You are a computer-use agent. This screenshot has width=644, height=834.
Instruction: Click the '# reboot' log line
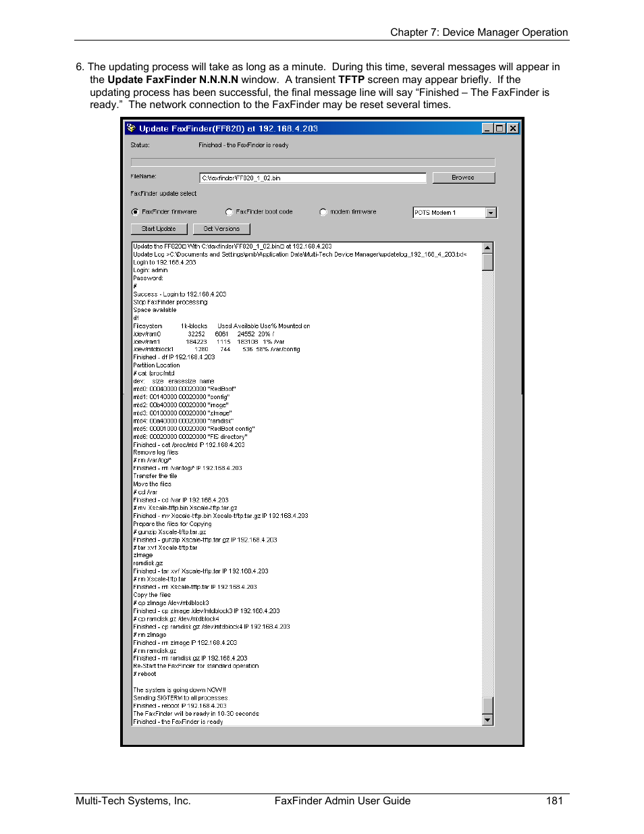144,674
